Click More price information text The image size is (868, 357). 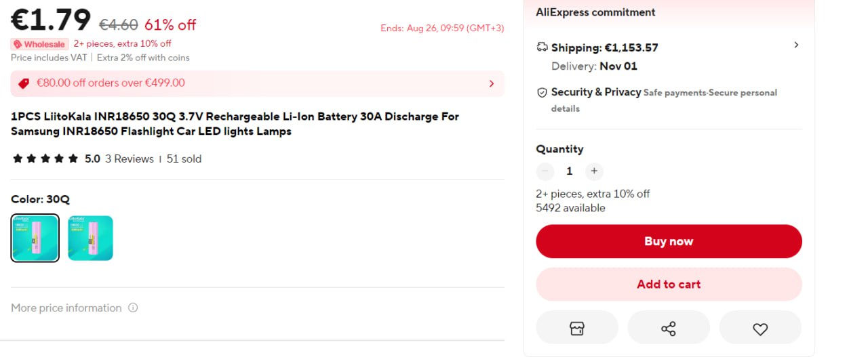coord(66,308)
